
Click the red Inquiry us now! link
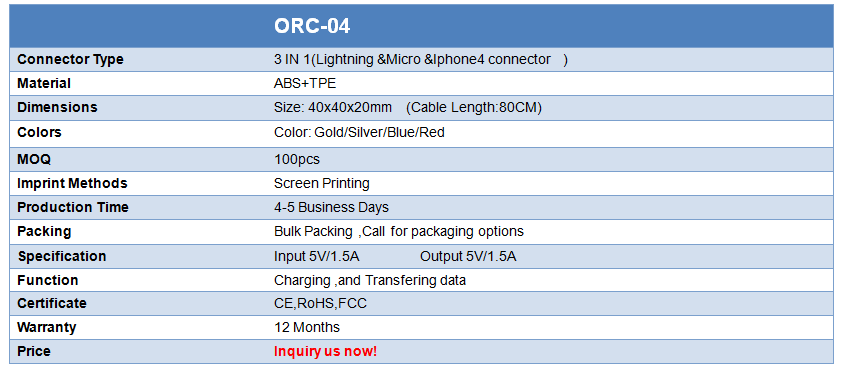click(x=325, y=351)
